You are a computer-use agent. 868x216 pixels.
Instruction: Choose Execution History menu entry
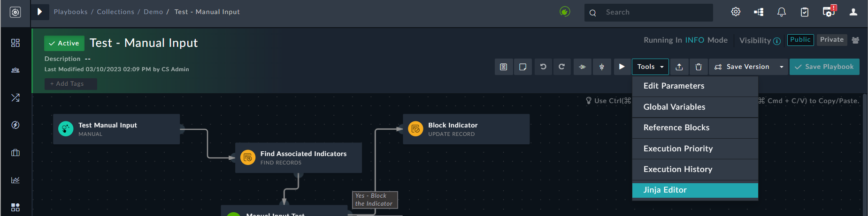click(x=695, y=169)
